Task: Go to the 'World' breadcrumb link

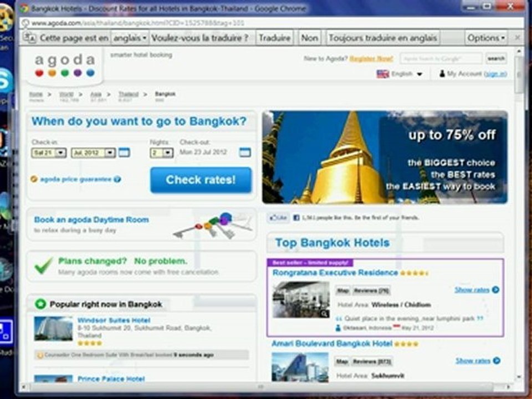Action: (x=66, y=94)
